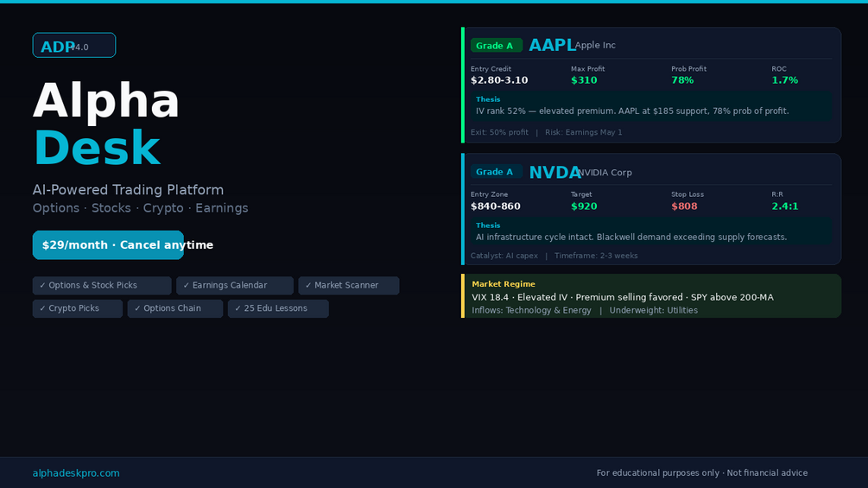Select the Crypto Picks feature chip
This screenshot has height=488, width=868.
[78, 308]
